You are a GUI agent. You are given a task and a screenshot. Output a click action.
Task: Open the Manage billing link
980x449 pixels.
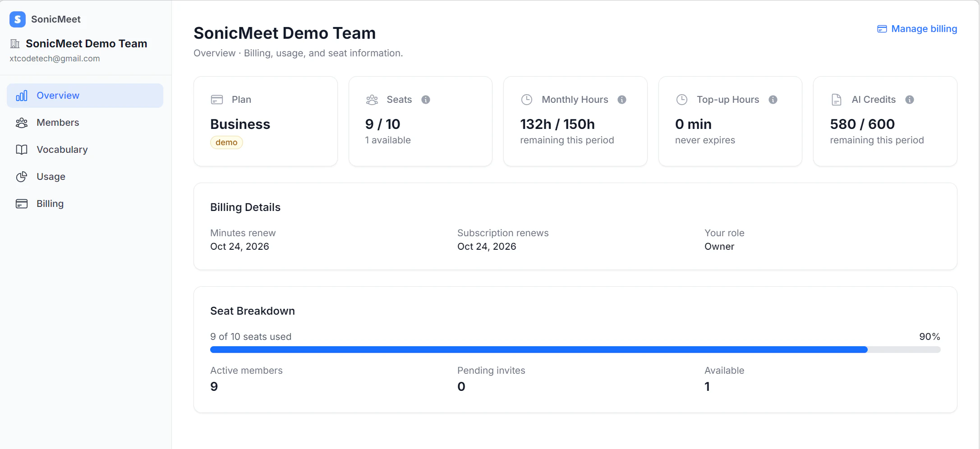(x=917, y=29)
